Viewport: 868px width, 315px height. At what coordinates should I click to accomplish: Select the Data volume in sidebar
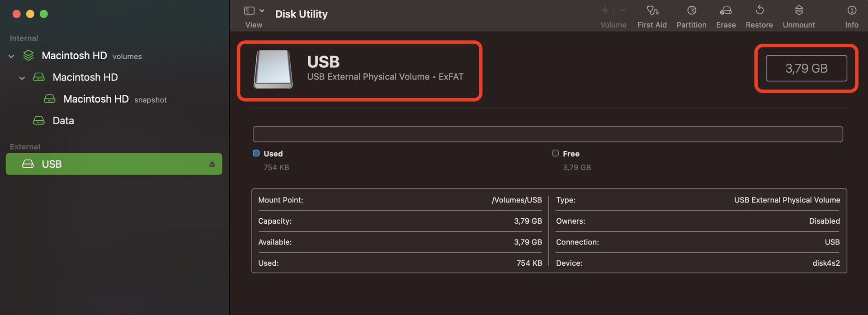point(63,121)
